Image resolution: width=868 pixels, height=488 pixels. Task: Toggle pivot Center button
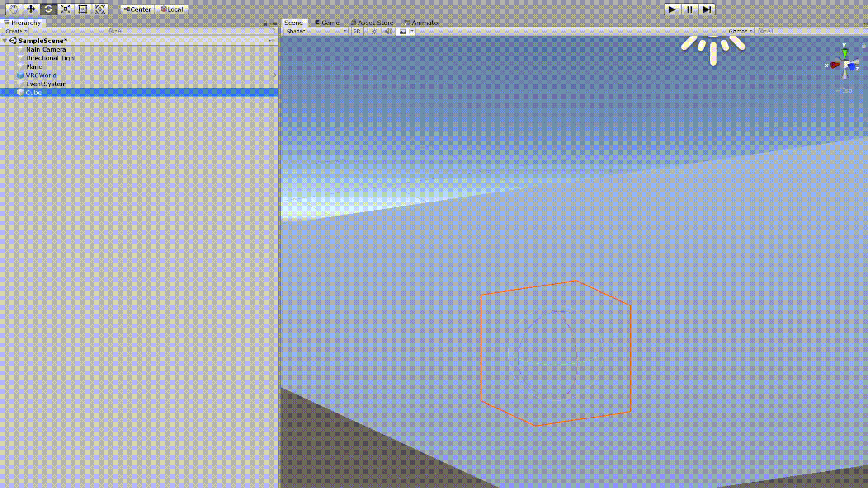pos(137,9)
